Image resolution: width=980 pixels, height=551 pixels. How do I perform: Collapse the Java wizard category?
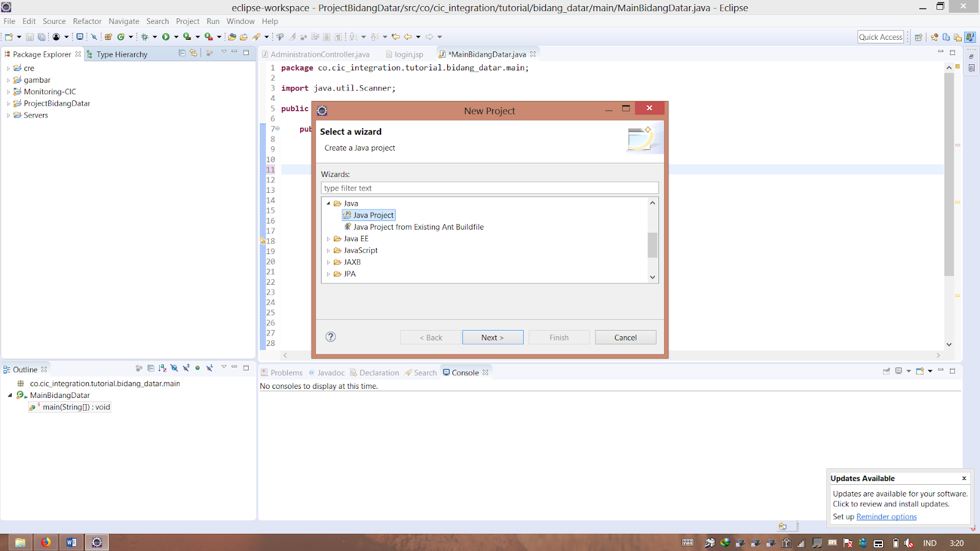(330, 203)
